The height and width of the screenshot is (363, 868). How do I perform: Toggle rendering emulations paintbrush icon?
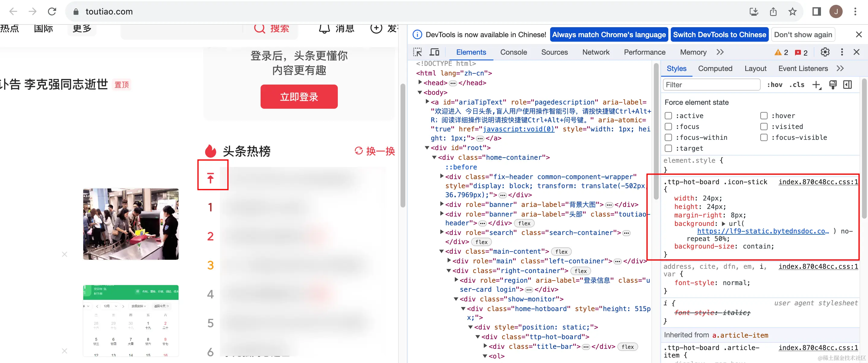pyautogui.click(x=833, y=85)
